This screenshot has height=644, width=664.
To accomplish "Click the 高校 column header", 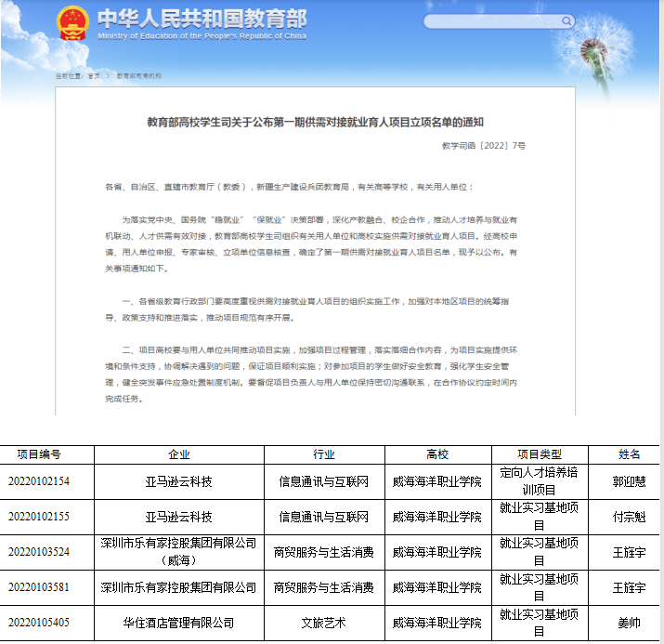I will pyautogui.click(x=437, y=454).
